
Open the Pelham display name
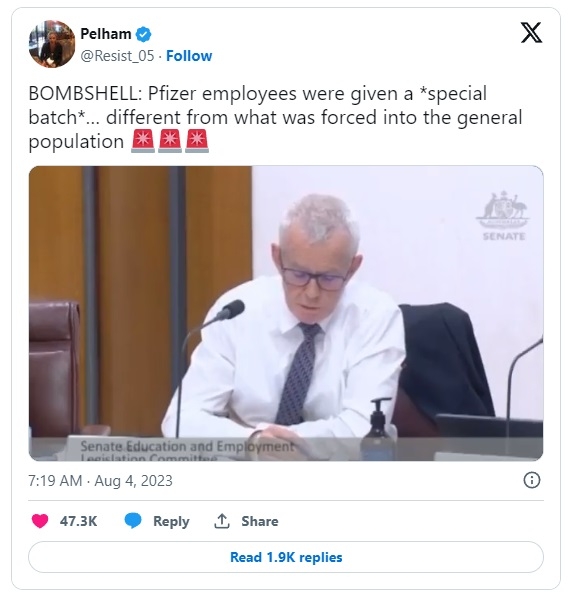click(x=106, y=34)
